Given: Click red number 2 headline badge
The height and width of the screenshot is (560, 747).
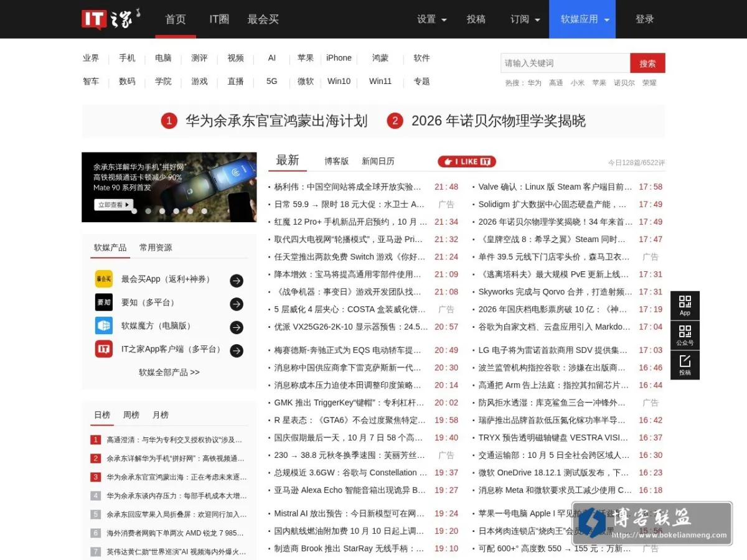Looking at the screenshot, I should pyautogui.click(x=395, y=121).
